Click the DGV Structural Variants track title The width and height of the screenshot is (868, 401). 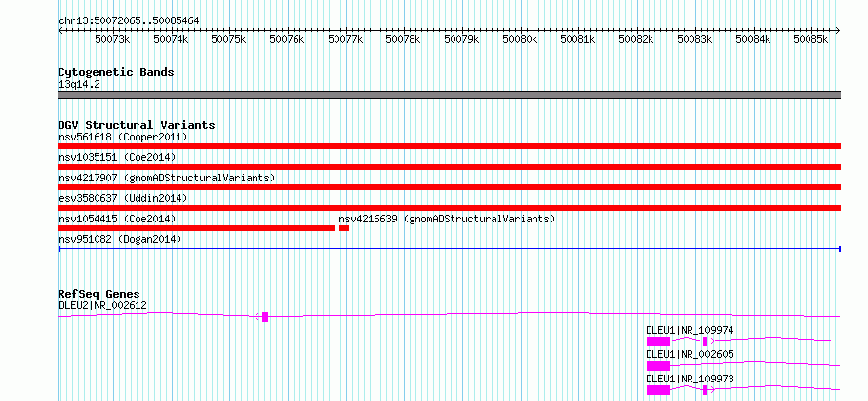point(137,125)
